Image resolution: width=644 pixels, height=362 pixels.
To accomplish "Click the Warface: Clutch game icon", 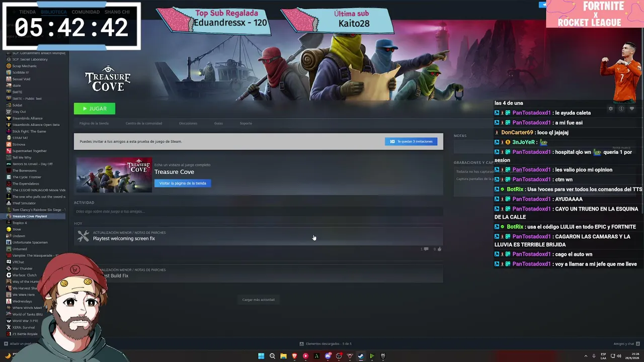I will (9, 275).
